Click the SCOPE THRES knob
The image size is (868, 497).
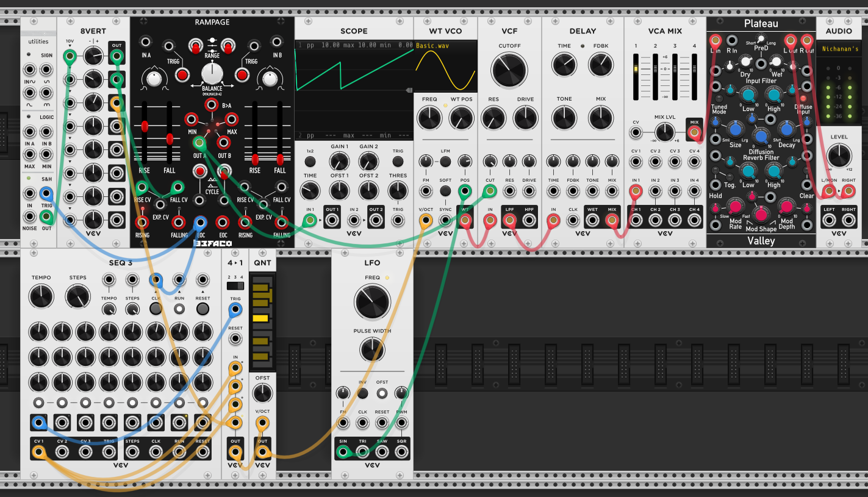tap(398, 191)
